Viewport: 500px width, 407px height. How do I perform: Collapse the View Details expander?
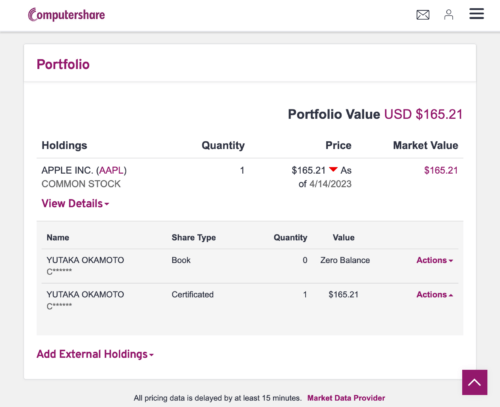pos(75,203)
